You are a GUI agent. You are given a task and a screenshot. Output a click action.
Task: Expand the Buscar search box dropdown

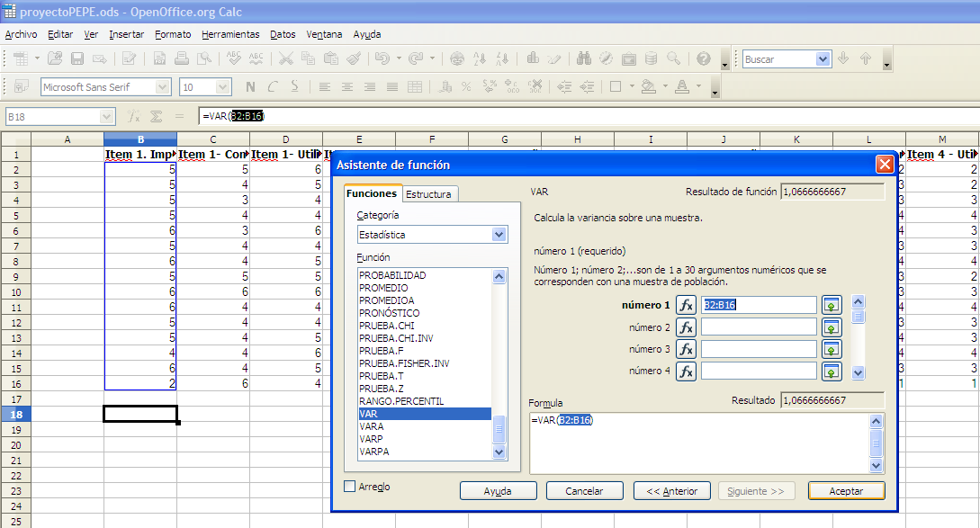[823, 59]
